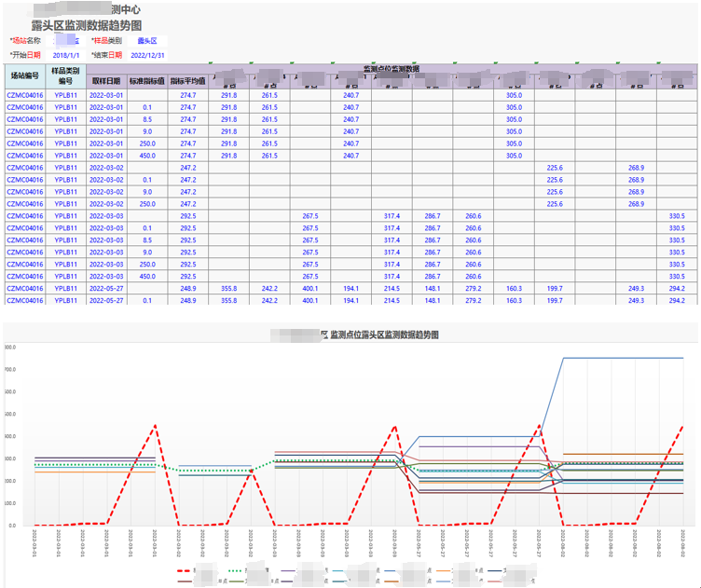The width and height of the screenshot is (701, 588).
Task: Click the 800.0 label on chart y-axis
Action: point(10,348)
